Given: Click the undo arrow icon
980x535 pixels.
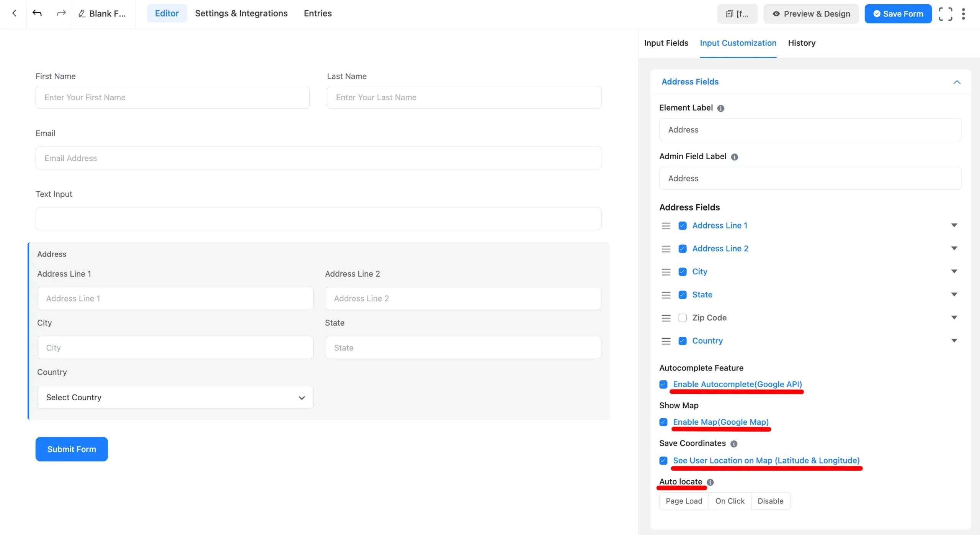Looking at the screenshot, I should 37,13.
